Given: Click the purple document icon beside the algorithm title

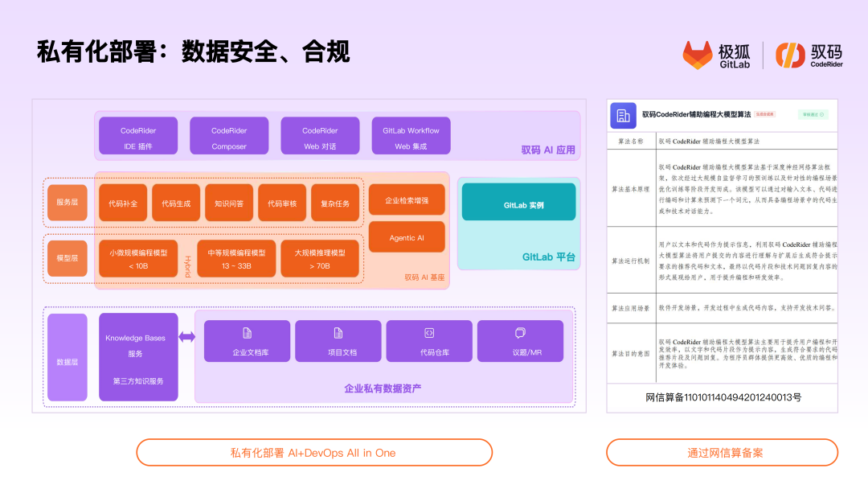Looking at the screenshot, I should point(623,115).
